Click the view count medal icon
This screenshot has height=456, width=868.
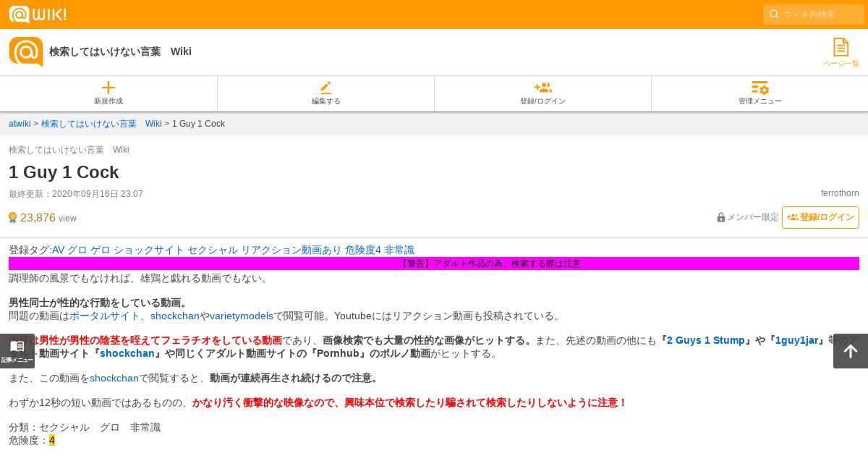pyautogui.click(x=12, y=218)
